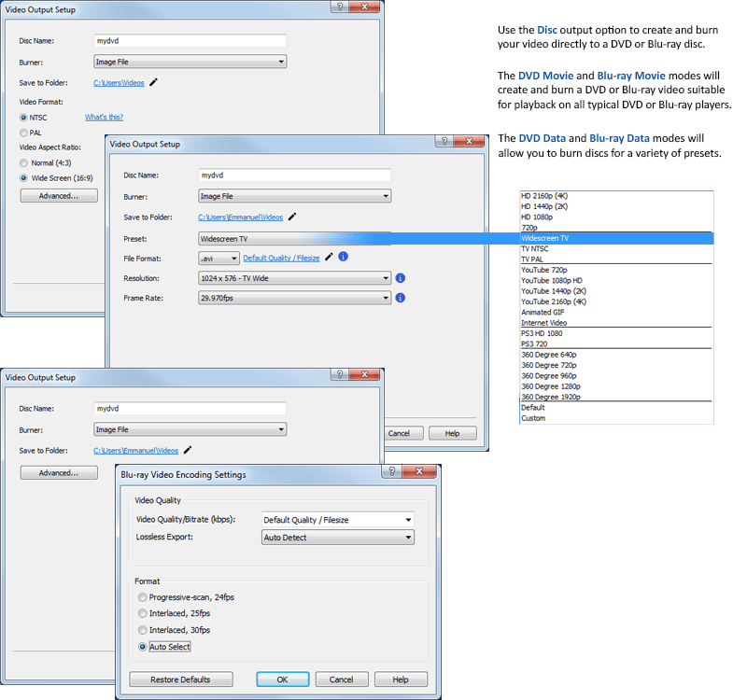Click the info icon next to the Resolution setting

tap(399, 276)
